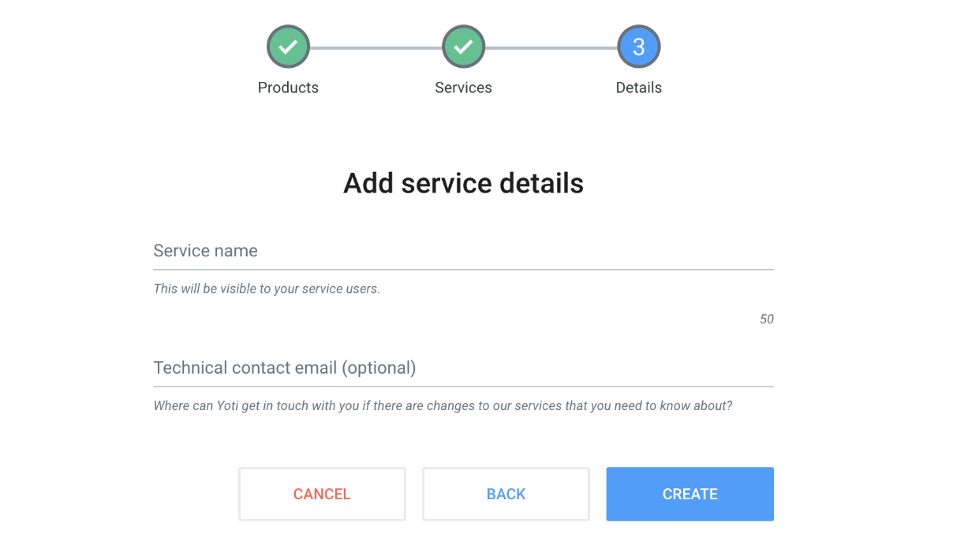Screen dimensions: 953x560
Task: Select the Services step label
Action: pyautogui.click(x=463, y=88)
